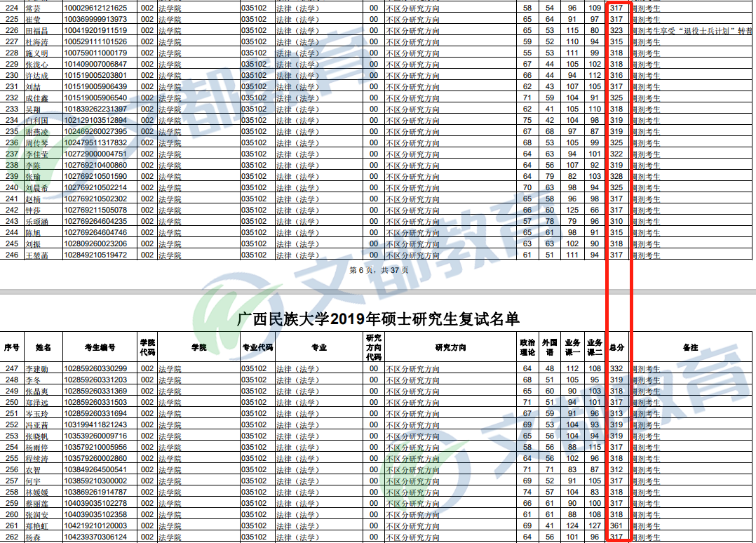Select the name 田福昌
The width and height of the screenshot is (756, 543).
(36, 30)
